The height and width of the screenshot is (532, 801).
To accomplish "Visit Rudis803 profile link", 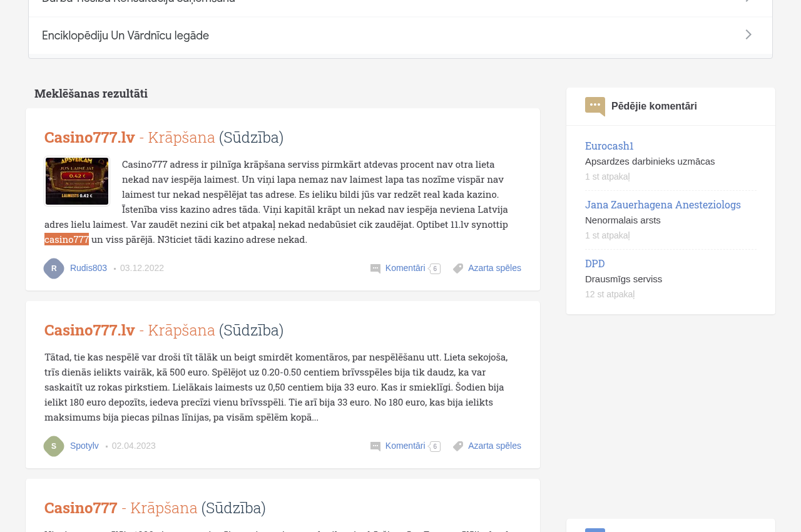I will [88, 268].
